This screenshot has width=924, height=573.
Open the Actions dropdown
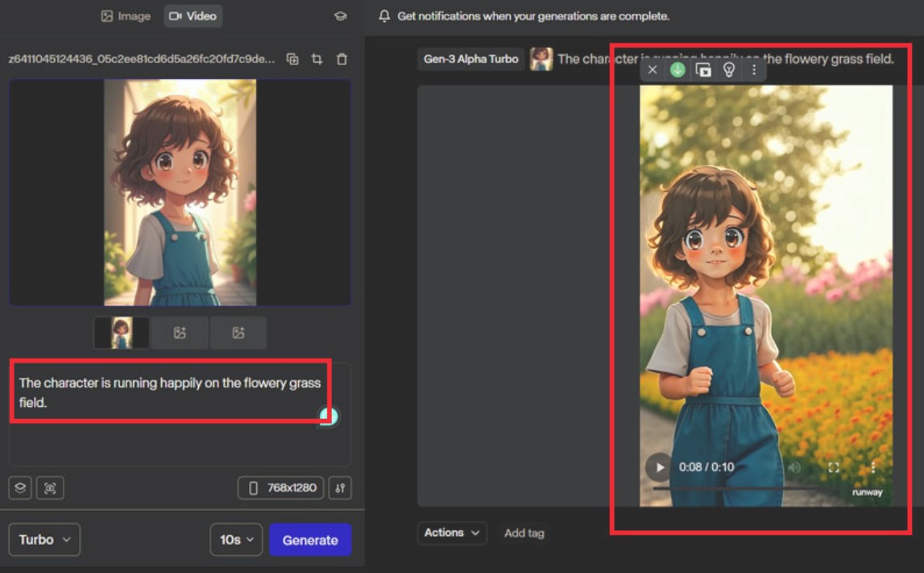point(452,533)
